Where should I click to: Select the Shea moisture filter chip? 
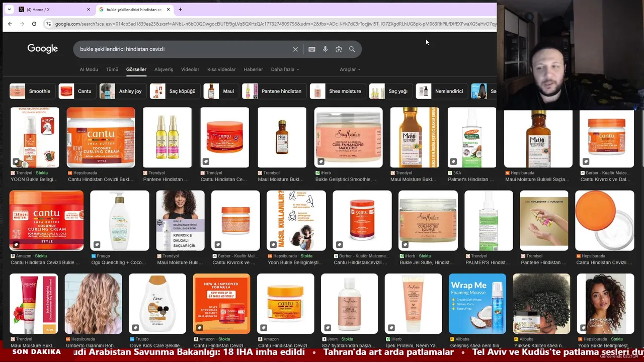[x=338, y=91]
